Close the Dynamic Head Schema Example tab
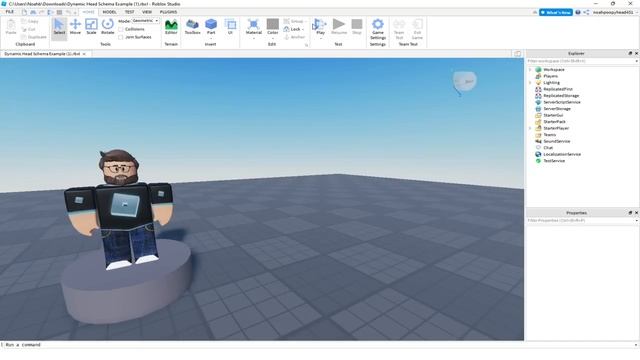Screen dimensions: 640x360 pyautogui.click(x=84, y=54)
